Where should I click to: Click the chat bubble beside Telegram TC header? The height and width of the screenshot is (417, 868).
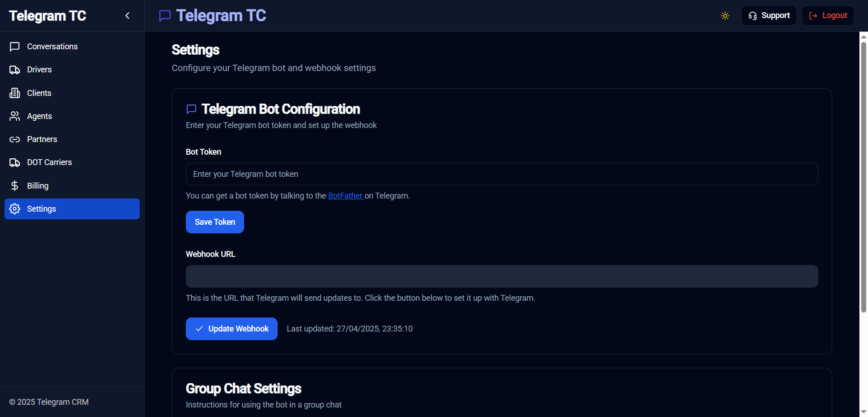click(x=164, y=15)
